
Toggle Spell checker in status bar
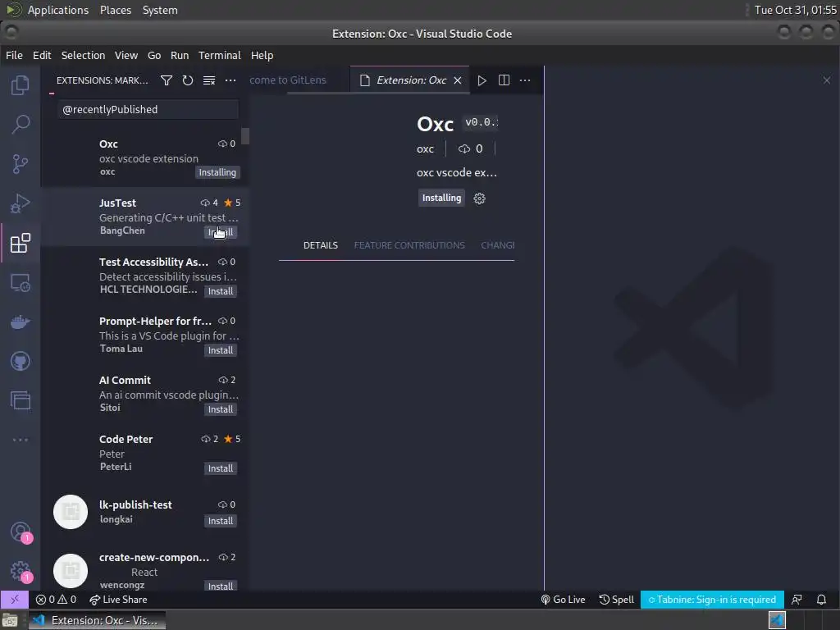click(617, 600)
